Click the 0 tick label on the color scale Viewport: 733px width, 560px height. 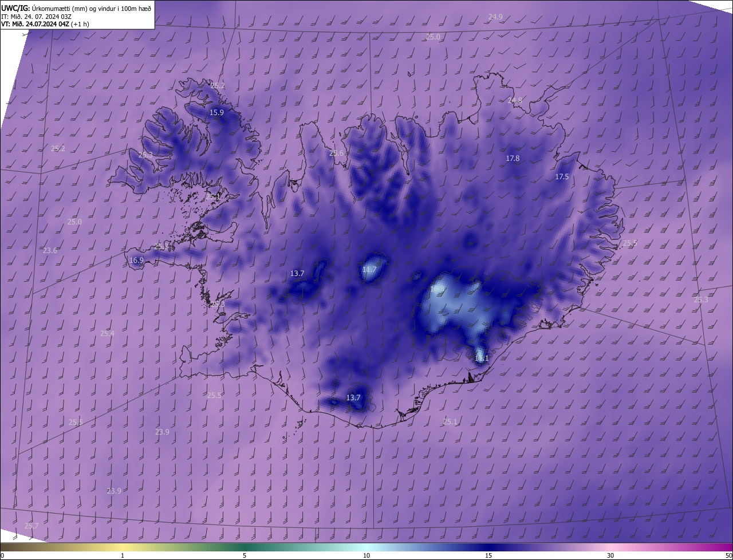(x=2, y=555)
